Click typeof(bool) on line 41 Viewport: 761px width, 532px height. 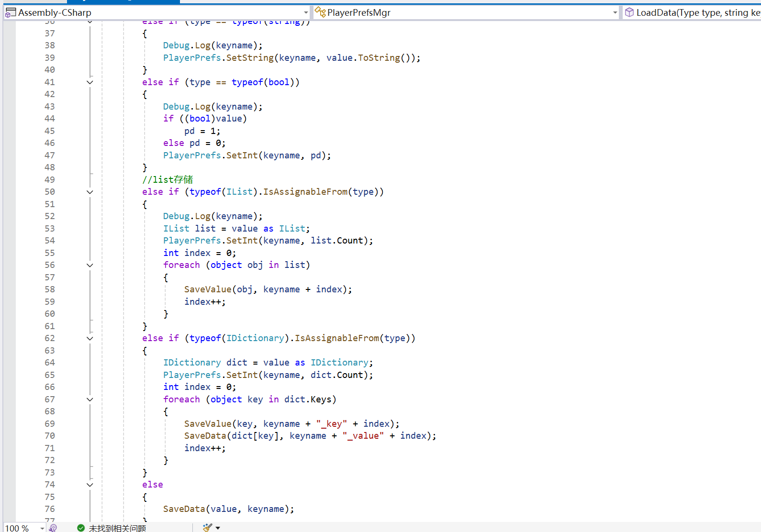pos(263,82)
